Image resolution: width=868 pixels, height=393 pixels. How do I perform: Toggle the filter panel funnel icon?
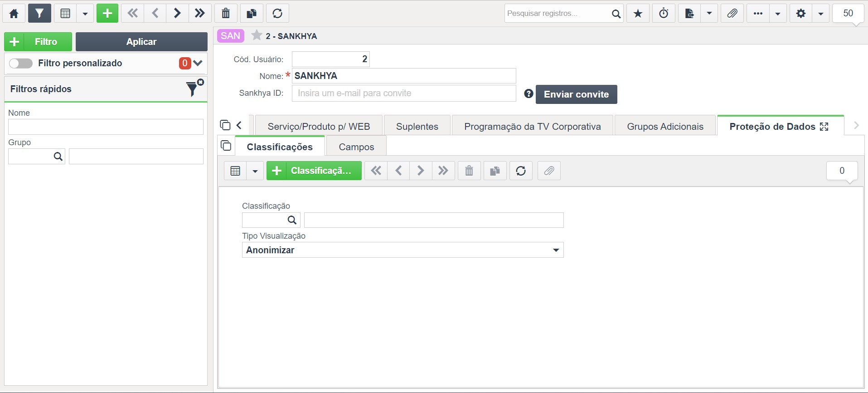click(x=39, y=13)
